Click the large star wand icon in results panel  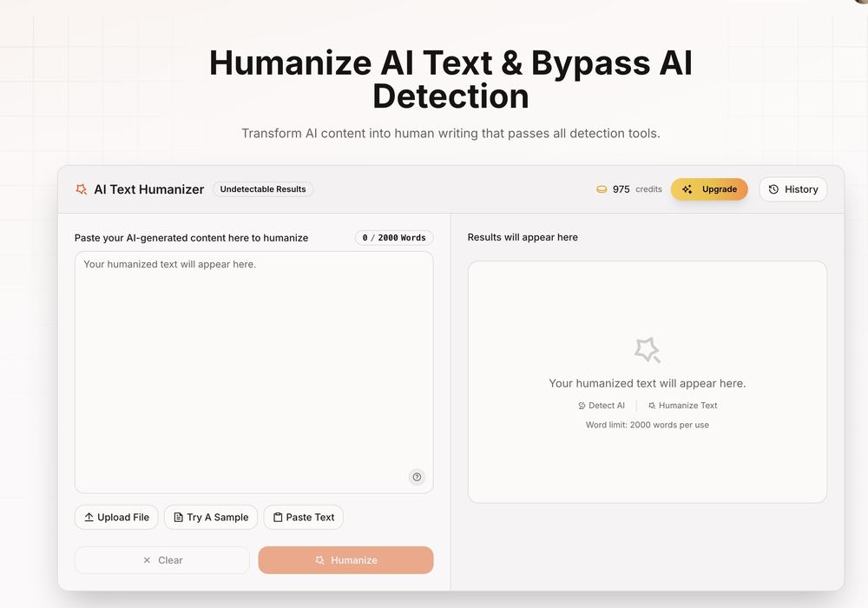[x=648, y=350]
